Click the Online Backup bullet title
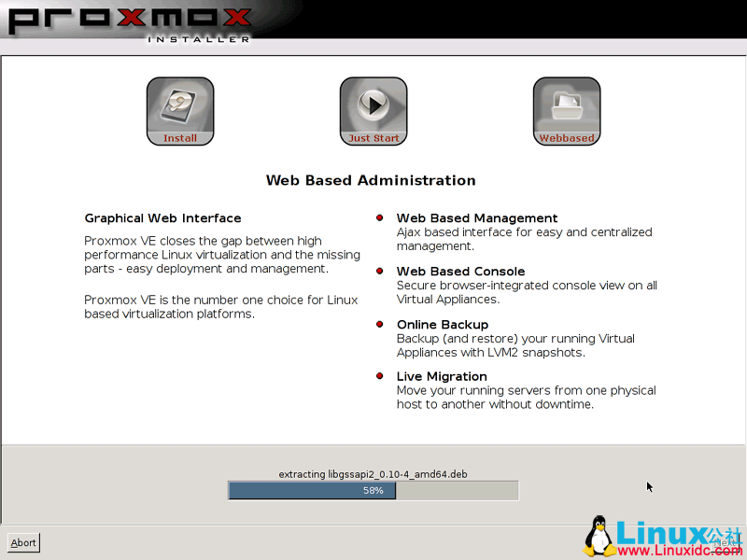 click(x=443, y=325)
